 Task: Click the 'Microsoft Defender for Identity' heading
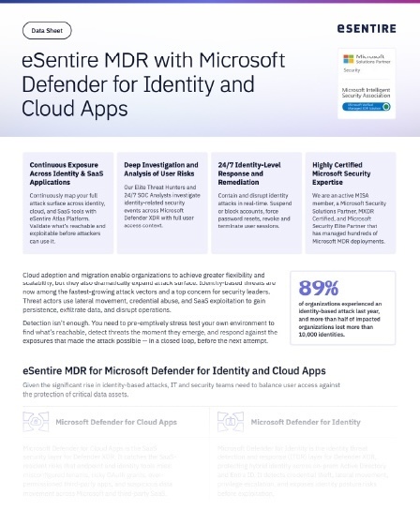306,422
